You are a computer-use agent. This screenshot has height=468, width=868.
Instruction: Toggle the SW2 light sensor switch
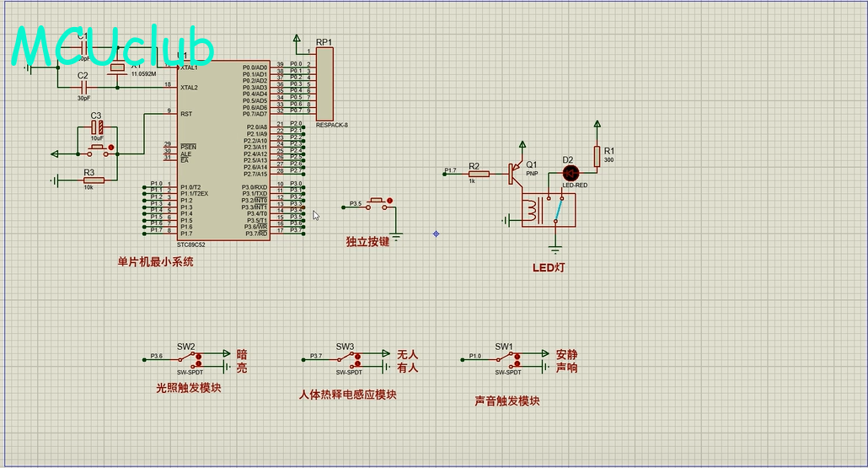click(188, 359)
